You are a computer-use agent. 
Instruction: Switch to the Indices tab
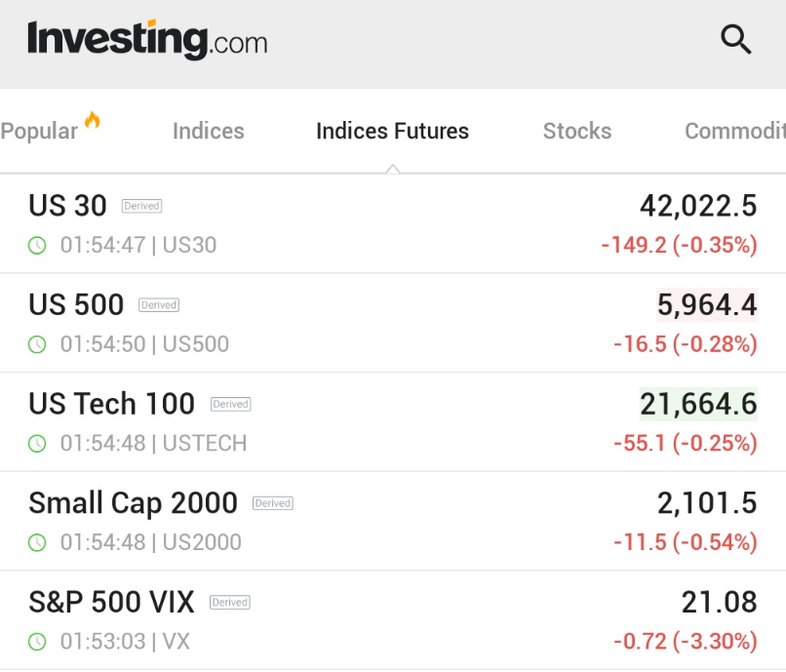coord(208,132)
